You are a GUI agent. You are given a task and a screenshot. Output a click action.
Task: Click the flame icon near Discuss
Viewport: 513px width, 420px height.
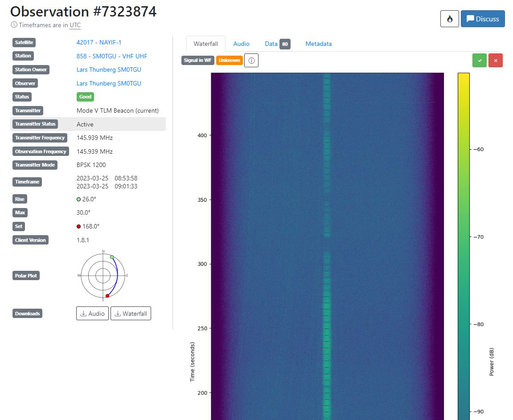[x=449, y=19]
